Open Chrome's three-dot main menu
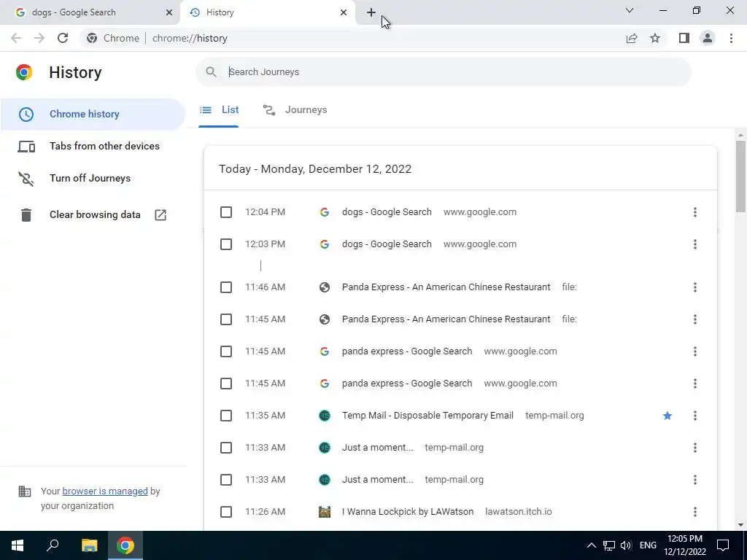Screen dimensions: 747x560 731,38
